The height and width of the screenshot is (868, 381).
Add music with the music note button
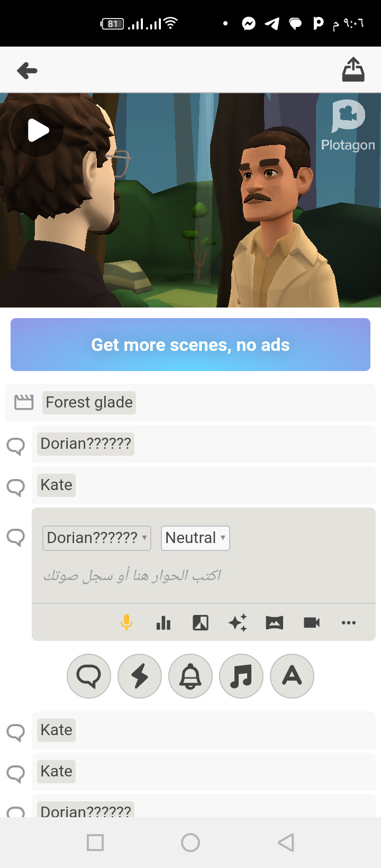241,676
